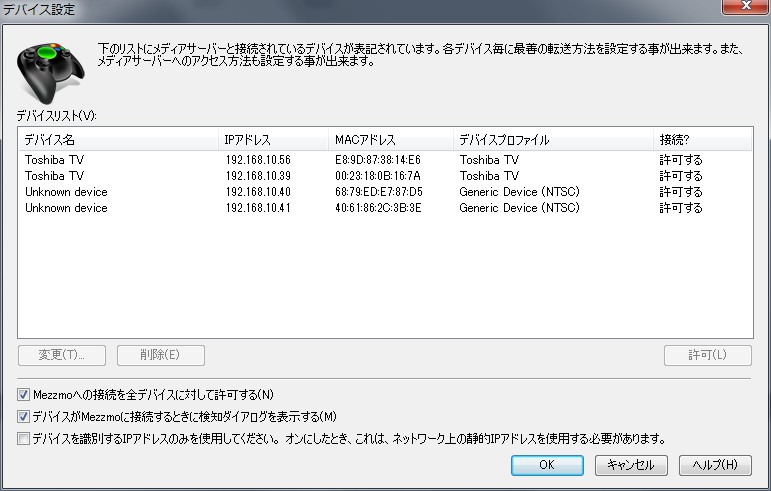Click MAC address E8:9D:87:38:14:E6
The image size is (771, 491).
click(x=378, y=160)
